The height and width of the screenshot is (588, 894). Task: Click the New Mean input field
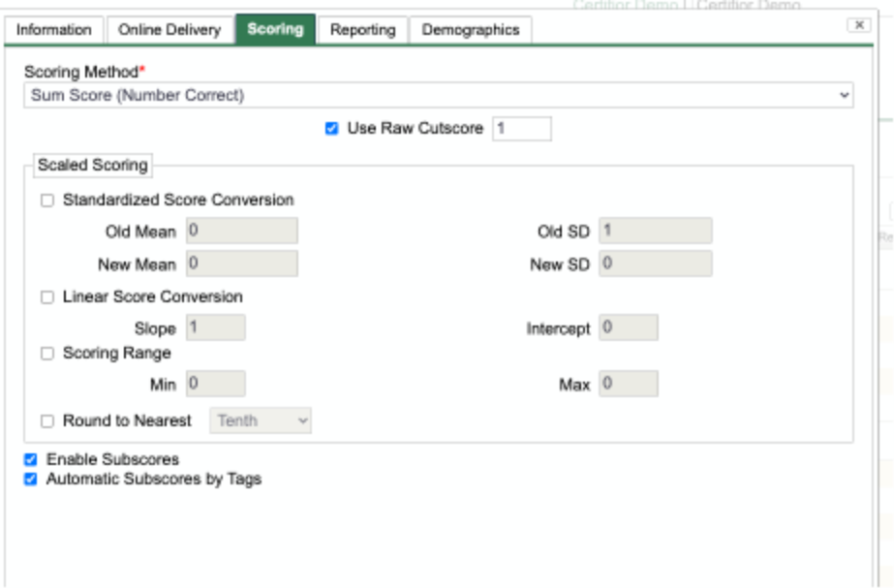coord(242,263)
